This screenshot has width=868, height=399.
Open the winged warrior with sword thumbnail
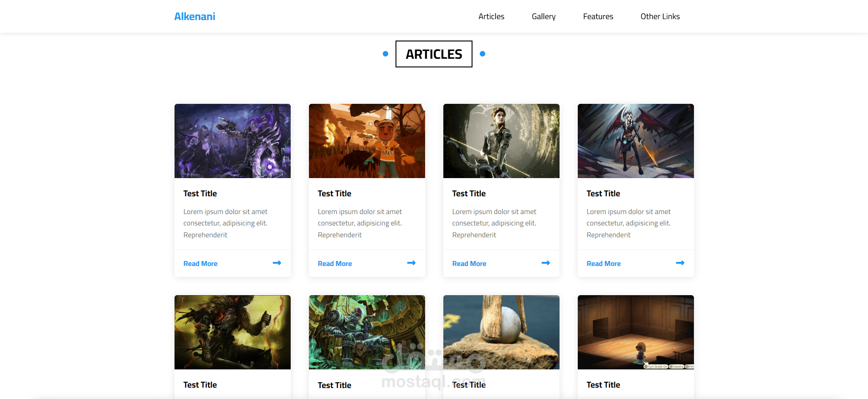(636, 141)
